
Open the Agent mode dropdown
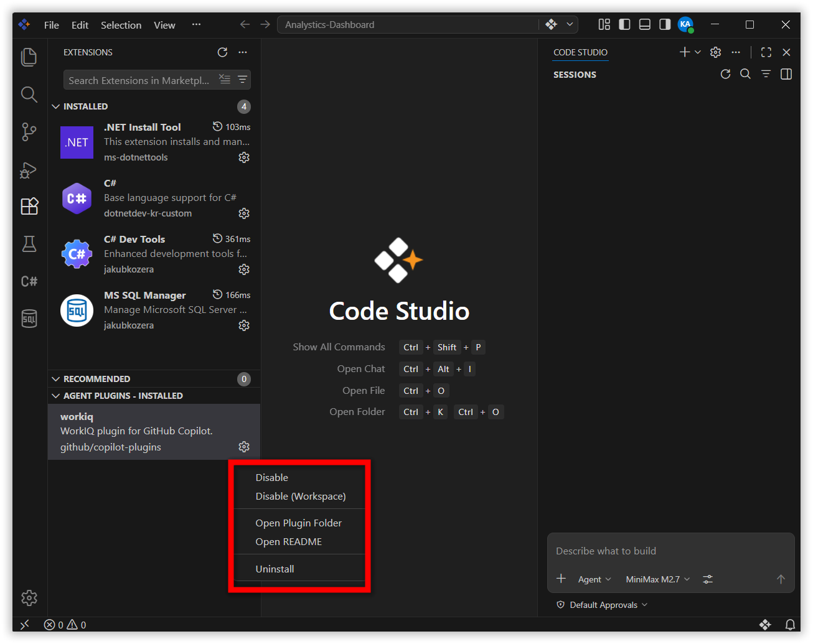pos(594,579)
